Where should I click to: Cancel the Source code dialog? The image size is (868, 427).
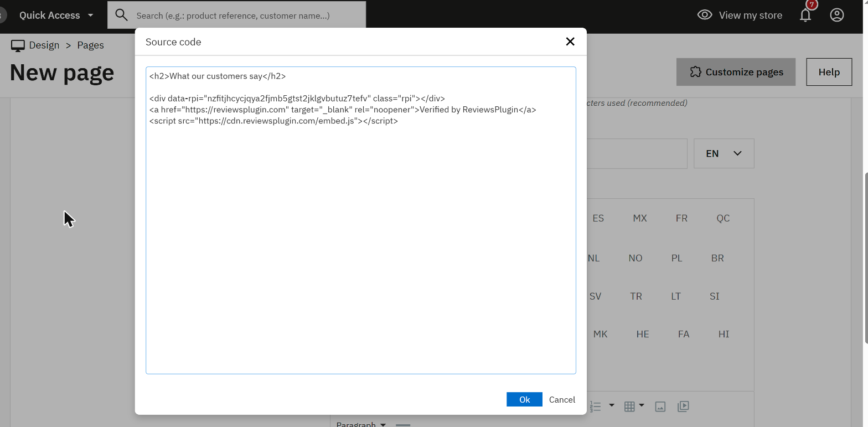coord(562,399)
